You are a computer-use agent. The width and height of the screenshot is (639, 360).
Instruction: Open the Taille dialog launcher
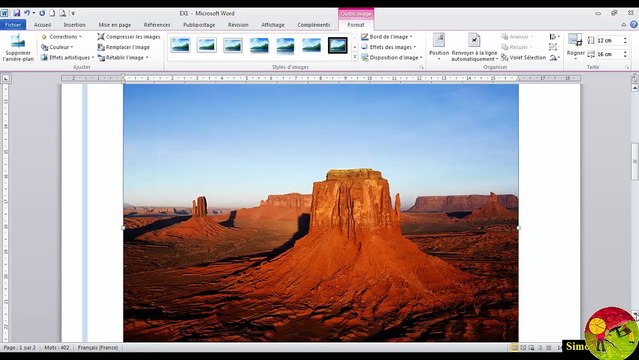[x=628, y=67]
